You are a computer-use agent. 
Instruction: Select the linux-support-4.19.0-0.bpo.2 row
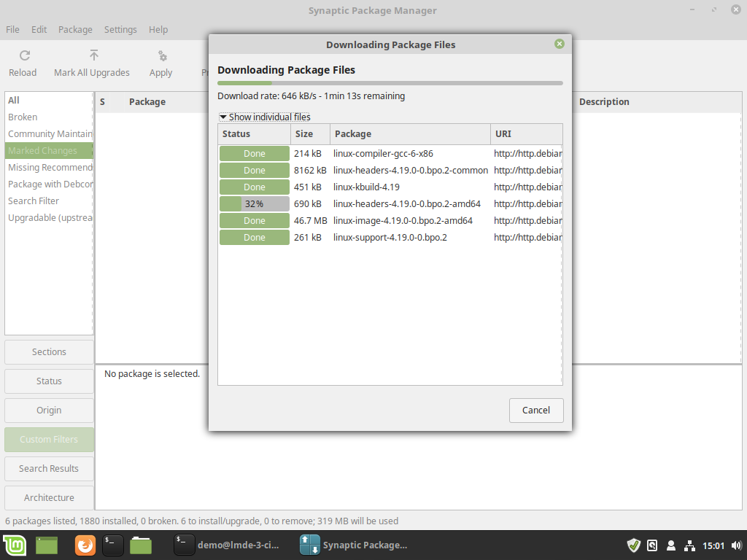[x=390, y=237]
